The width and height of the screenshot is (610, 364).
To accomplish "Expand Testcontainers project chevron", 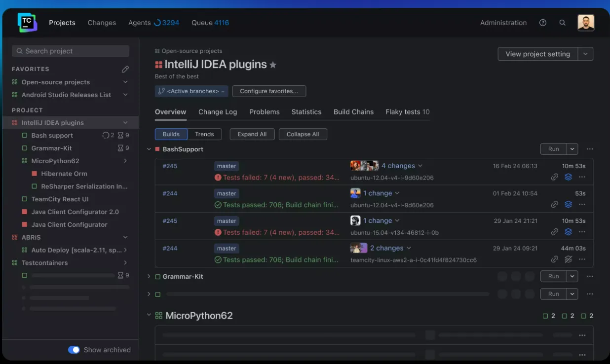I will [x=125, y=263].
